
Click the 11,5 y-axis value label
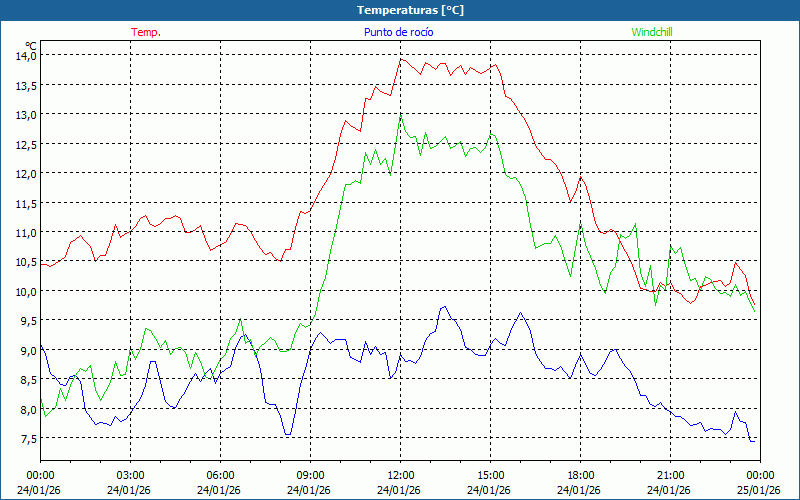coord(25,203)
